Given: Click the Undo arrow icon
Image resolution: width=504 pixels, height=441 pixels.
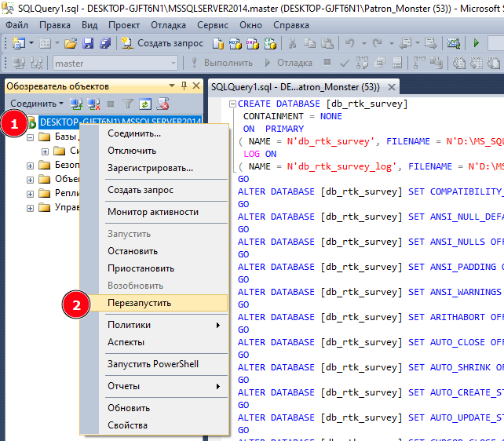Looking at the screenshot, I should pos(349,43).
